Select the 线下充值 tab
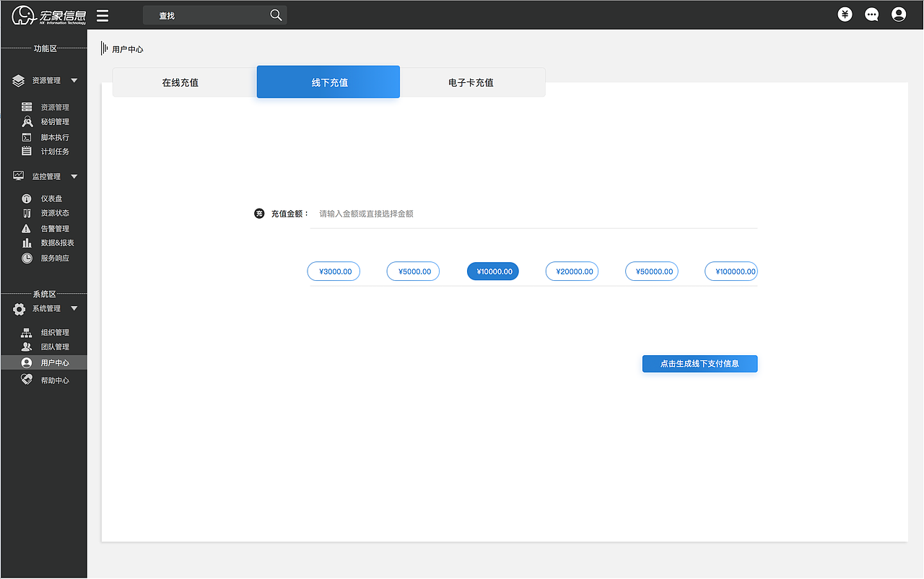This screenshot has height=579, width=924. (x=328, y=82)
